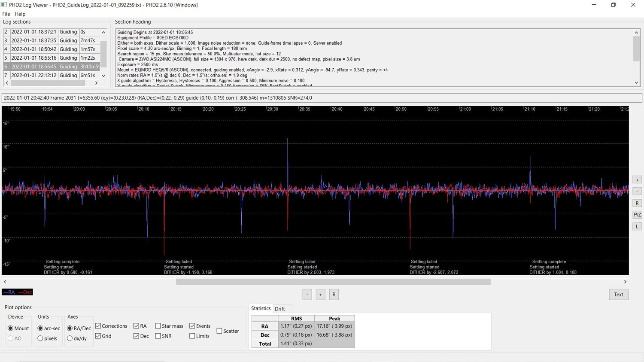Enable the Scatter checkbox

pyautogui.click(x=219, y=331)
